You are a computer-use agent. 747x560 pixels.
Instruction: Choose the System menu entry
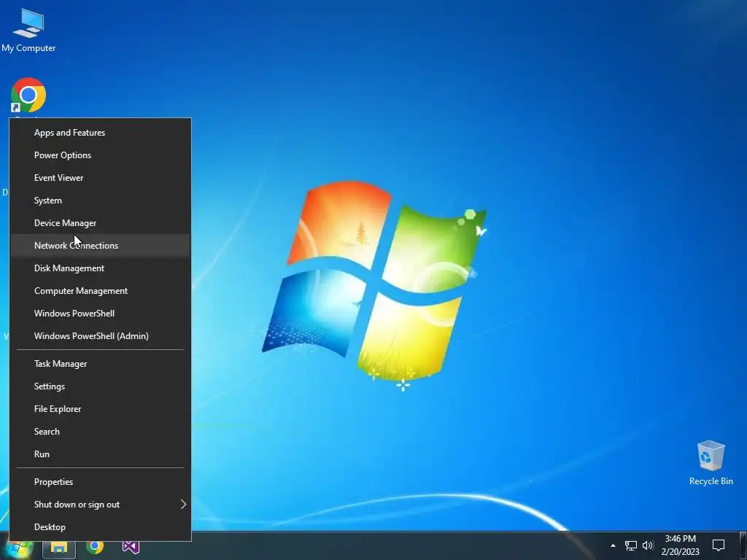101,201
